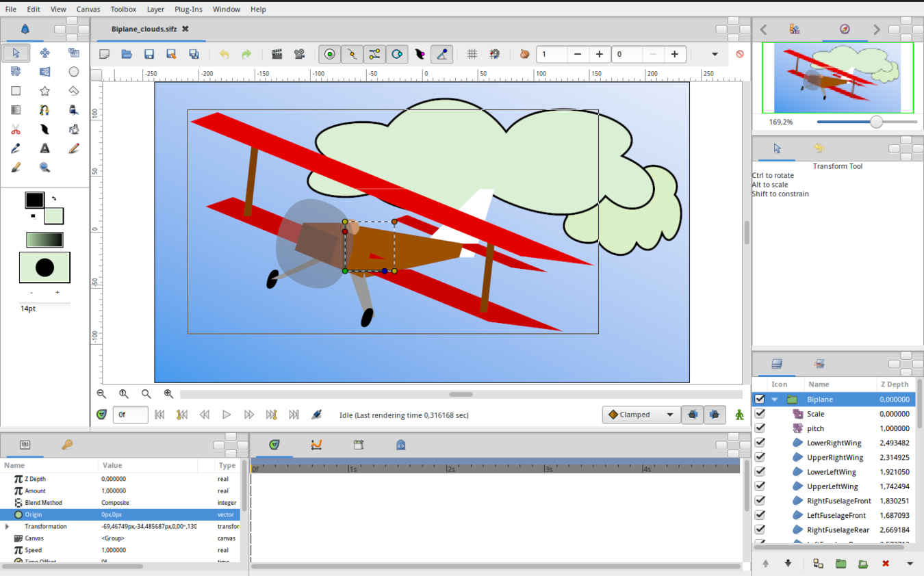Click the Save file toolbar icon

click(x=149, y=54)
